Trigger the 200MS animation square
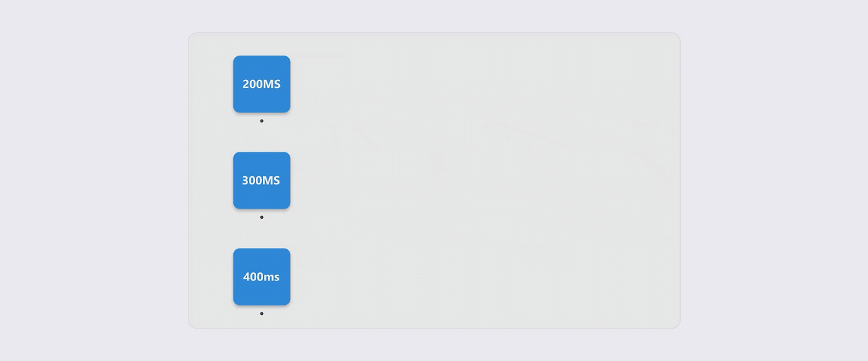Viewport: 868px width, 361px height. tap(262, 84)
